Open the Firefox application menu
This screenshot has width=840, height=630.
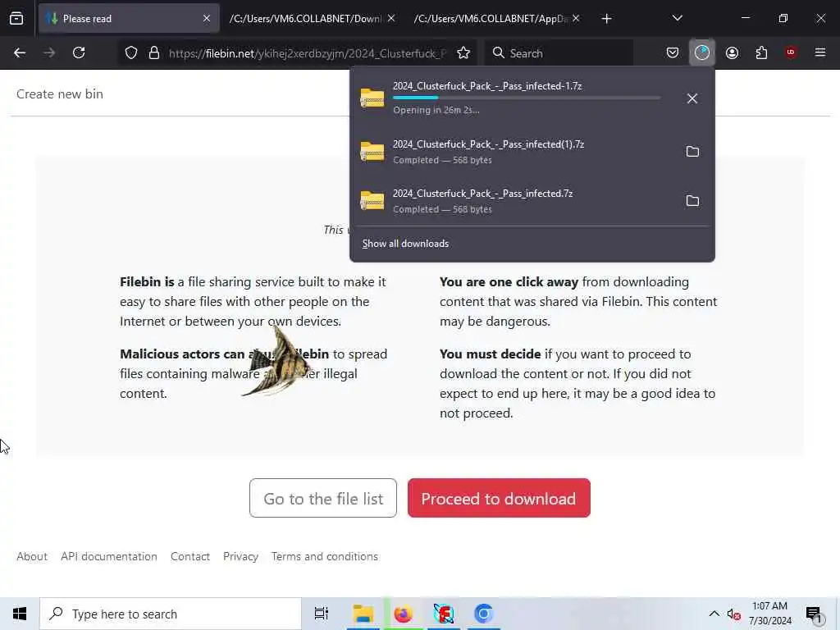pos(820,53)
